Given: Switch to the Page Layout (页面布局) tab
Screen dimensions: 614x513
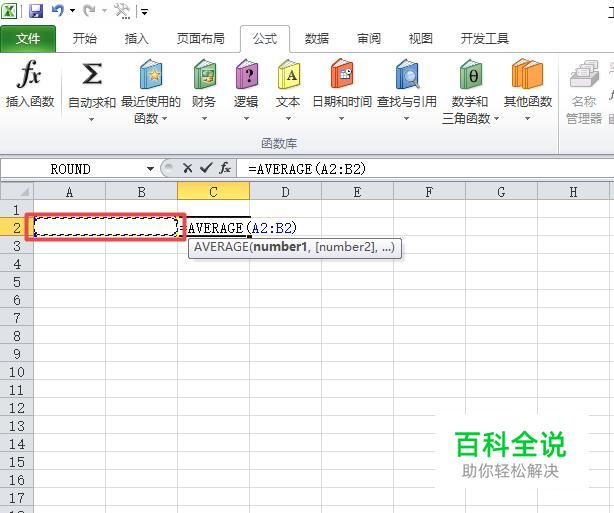Looking at the screenshot, I should 200,38.
